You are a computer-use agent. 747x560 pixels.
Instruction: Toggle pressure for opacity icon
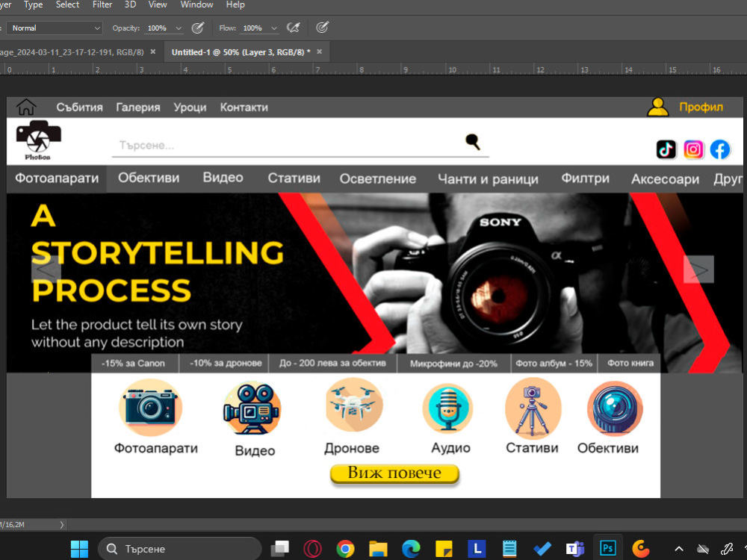tap(198, 28)
